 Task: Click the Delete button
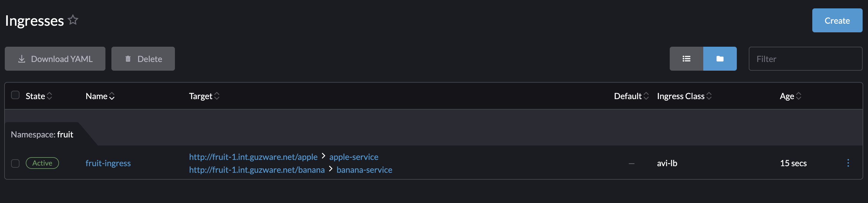coord(143,59)
